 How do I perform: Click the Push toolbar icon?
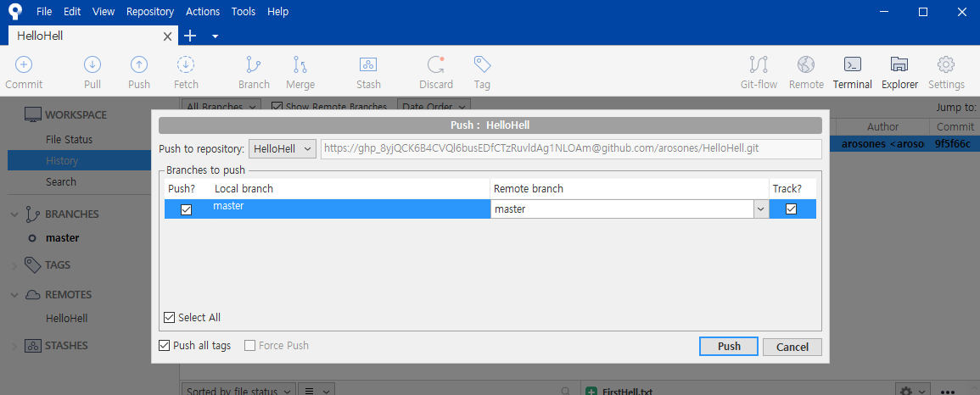(x=139, y=64)
